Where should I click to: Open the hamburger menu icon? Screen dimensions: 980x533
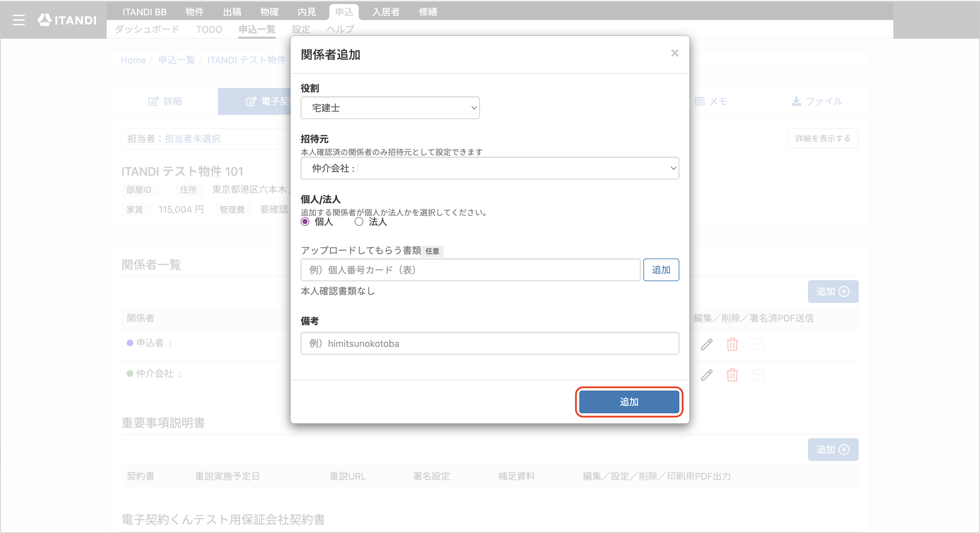[18, 20]
